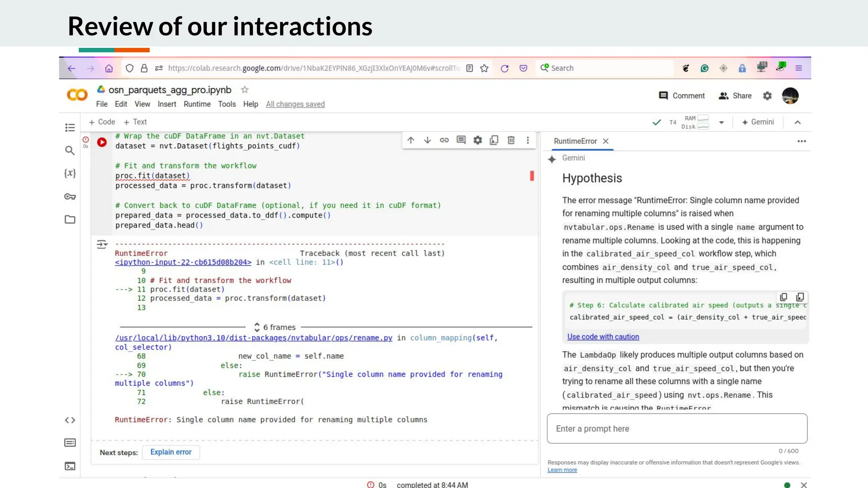Open the table of contents sidebar icon
This screenshot has height=488, width=868.
pos(70,128)
